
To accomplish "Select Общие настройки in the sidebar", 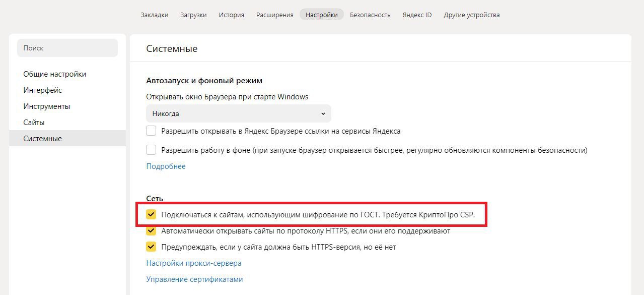I will (54, 74).
